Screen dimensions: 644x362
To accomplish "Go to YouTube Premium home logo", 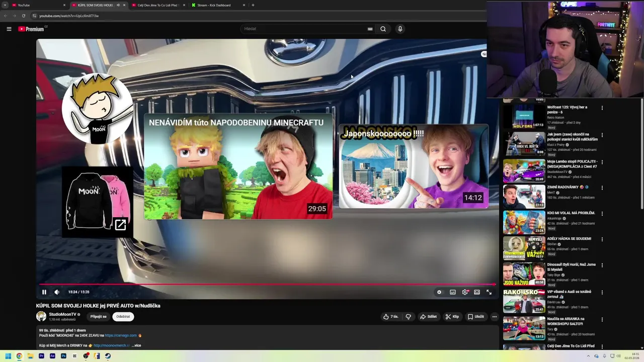I will pyautogui.click(x=31, y=29).
